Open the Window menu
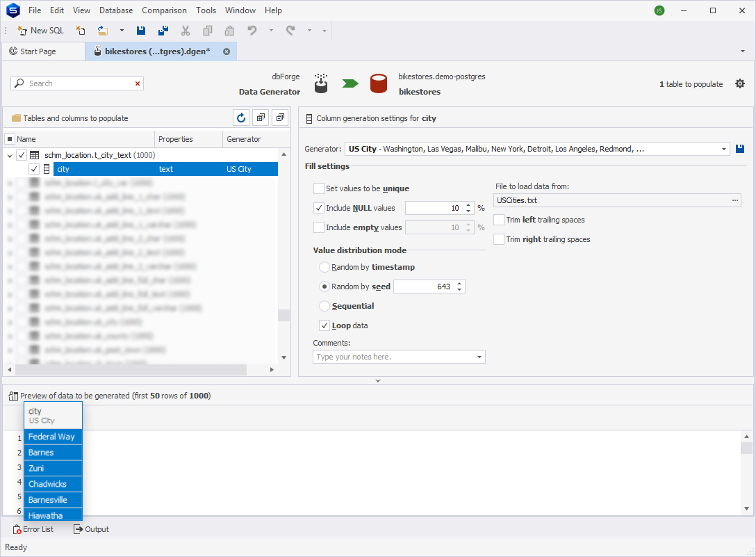 coord(240,10)
